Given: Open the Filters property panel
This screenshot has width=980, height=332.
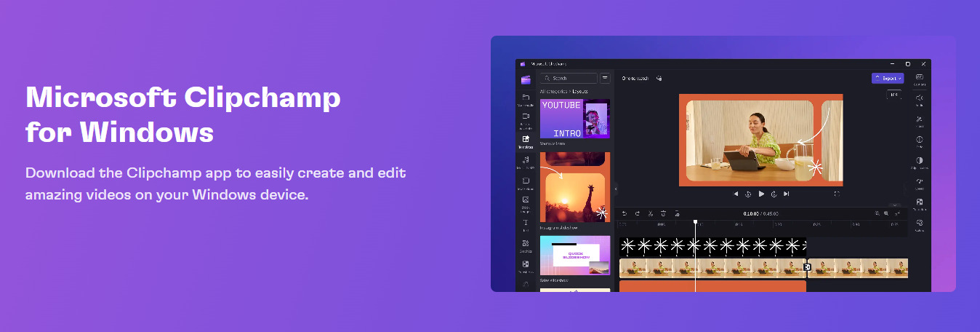Looking at the screenshot, I should coord(920,121).
